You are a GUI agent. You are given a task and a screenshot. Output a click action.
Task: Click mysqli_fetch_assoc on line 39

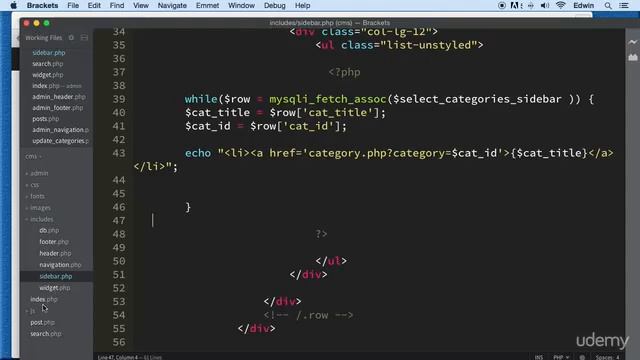[x=327, y=99]
